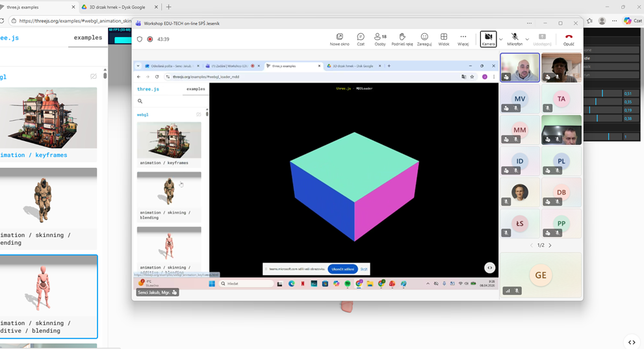Raise hand with Podnieś rękę
The width and height of the screenshot is (644, 349).
click(402, 39)
